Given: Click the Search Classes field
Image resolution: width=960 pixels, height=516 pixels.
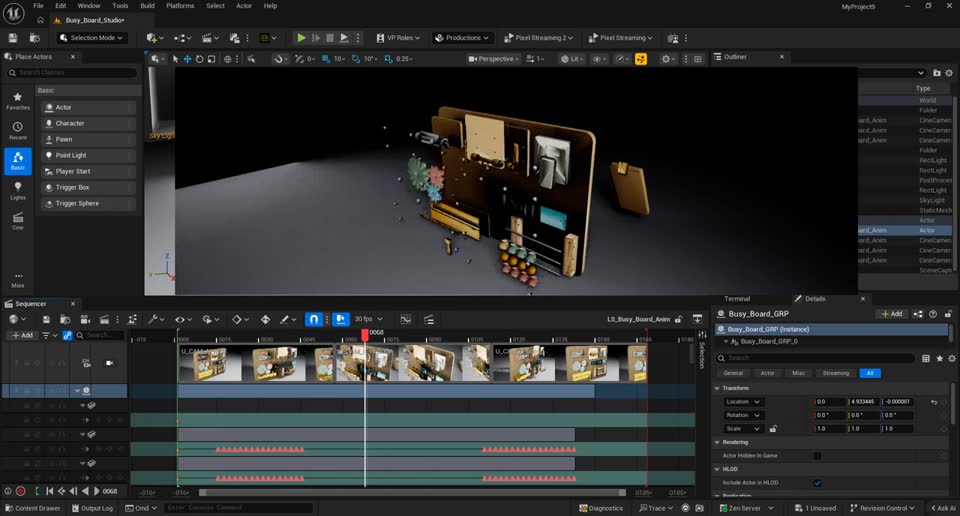Looking at the screenshot, I should [72, 73].
